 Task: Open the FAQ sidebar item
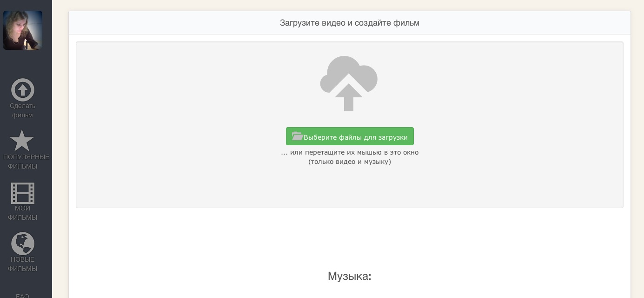(x=23, y=296)
